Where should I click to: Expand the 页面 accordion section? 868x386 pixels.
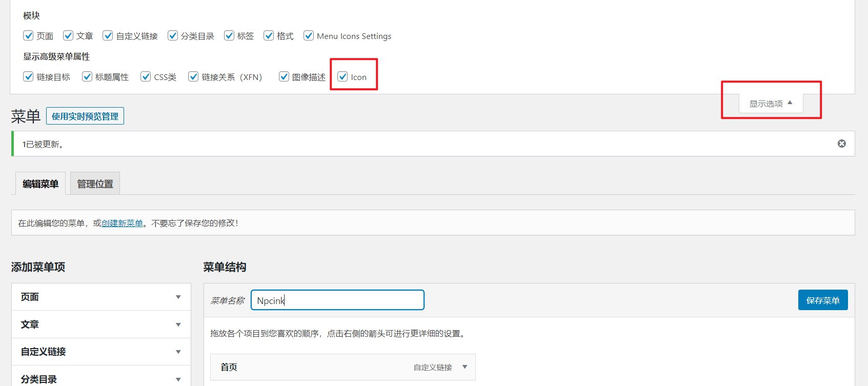(178, 297)
